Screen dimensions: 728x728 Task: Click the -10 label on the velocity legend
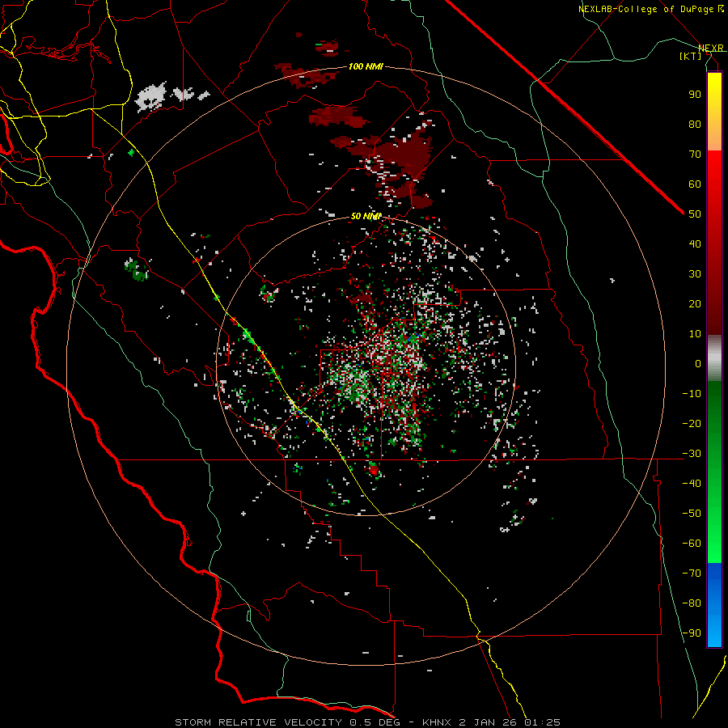pos(692,394)
